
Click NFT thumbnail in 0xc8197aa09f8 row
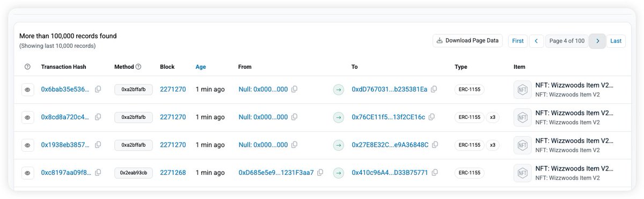pos(522,173)
